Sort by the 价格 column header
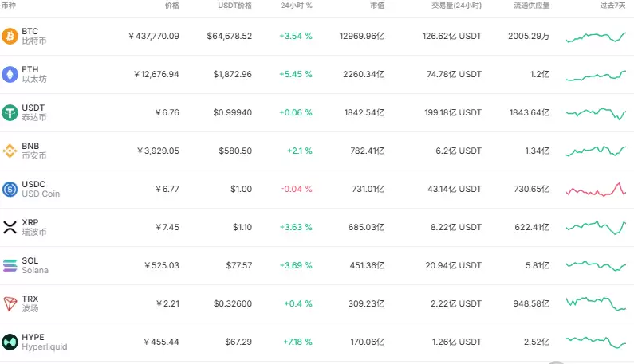634x364 pixels. (x=171, y=6)
